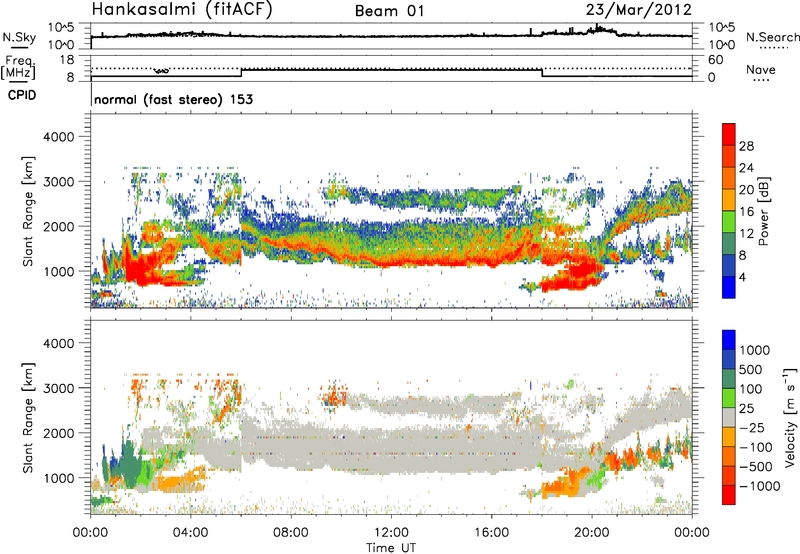
Task: Click the power panel 'Slant Range [km]' label
Action: point(28,212)
